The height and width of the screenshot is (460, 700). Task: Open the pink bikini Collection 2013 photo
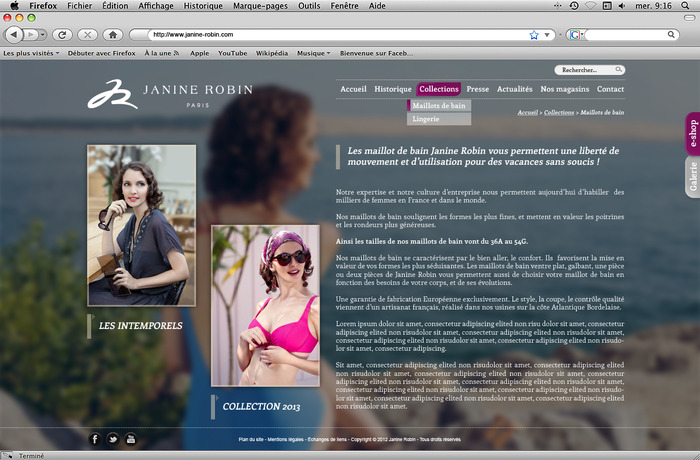point(265,306)
